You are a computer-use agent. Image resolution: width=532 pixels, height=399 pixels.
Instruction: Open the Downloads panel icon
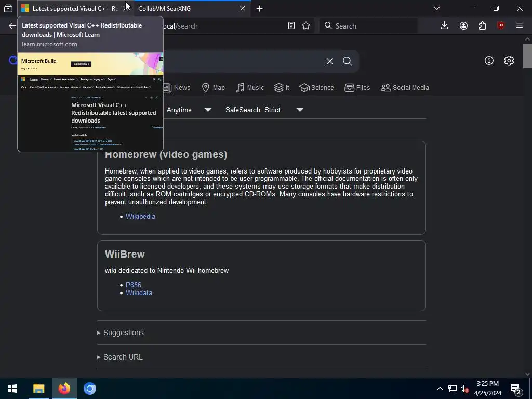coord(445,26)
